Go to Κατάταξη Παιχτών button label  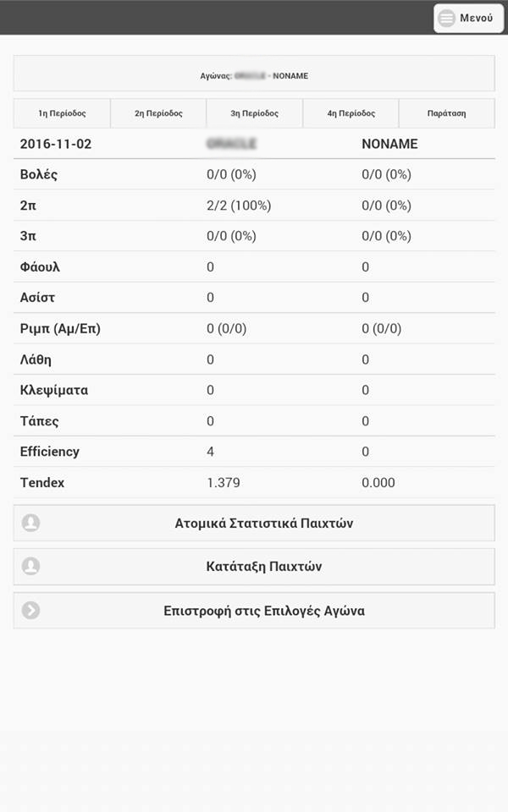click(263, 567)
